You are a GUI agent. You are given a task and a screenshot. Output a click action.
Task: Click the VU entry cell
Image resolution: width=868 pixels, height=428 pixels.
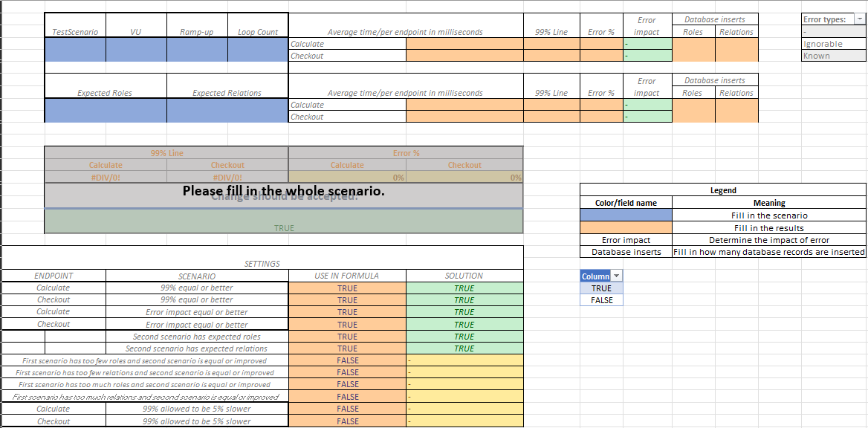click(x=137, y=49)
